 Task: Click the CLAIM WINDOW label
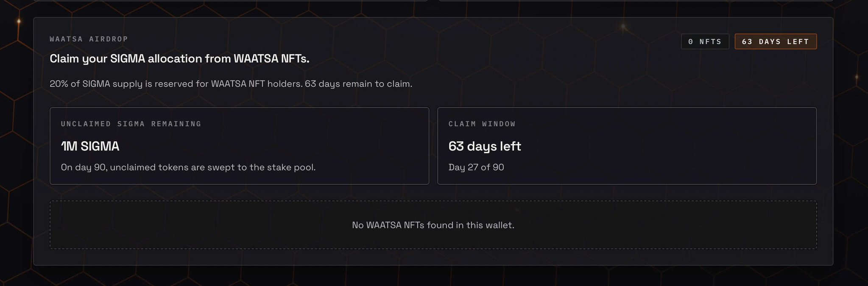click(x=482, y=124)
